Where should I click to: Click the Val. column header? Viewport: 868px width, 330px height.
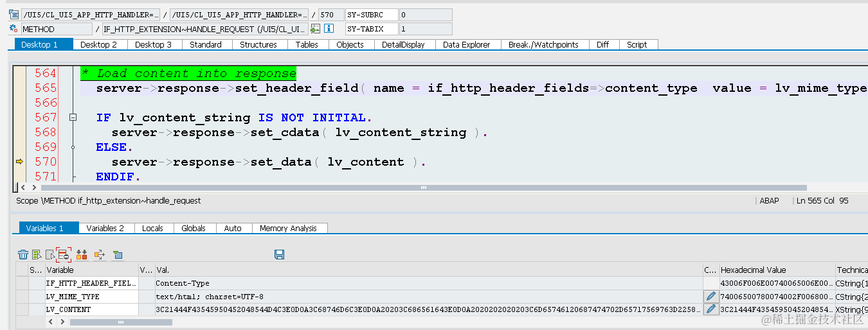[x=428, y=270]
